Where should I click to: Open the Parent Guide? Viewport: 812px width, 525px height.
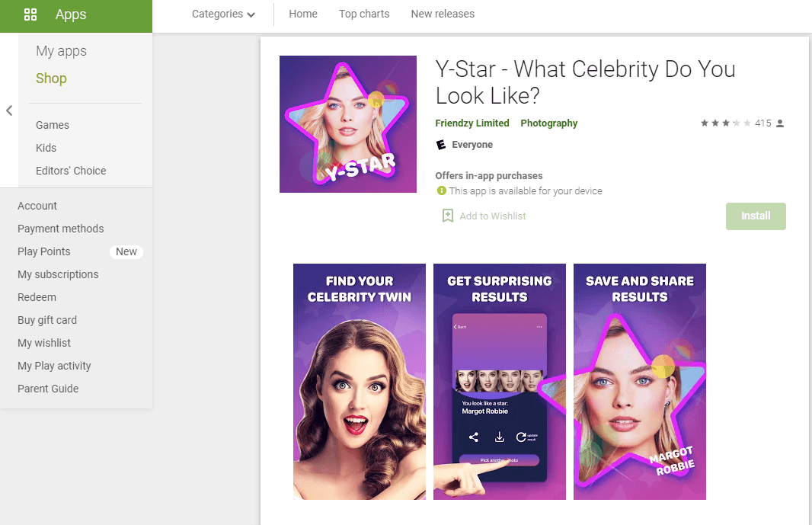point(48,388)
